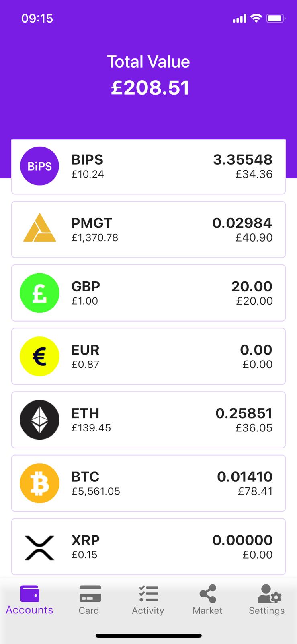Tap the yellow euro currency icon
Viewport: 297px width, 644px height.
pyautogui.click(x=39, y=356)
